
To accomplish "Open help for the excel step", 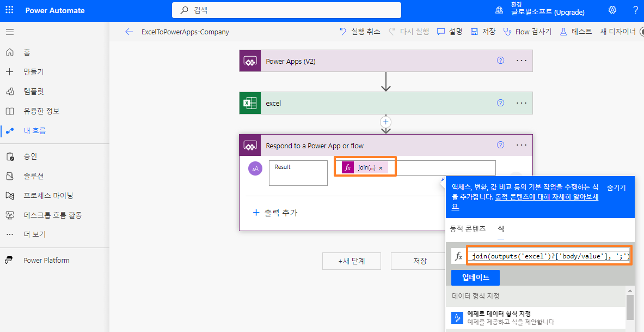I will 500,103.
